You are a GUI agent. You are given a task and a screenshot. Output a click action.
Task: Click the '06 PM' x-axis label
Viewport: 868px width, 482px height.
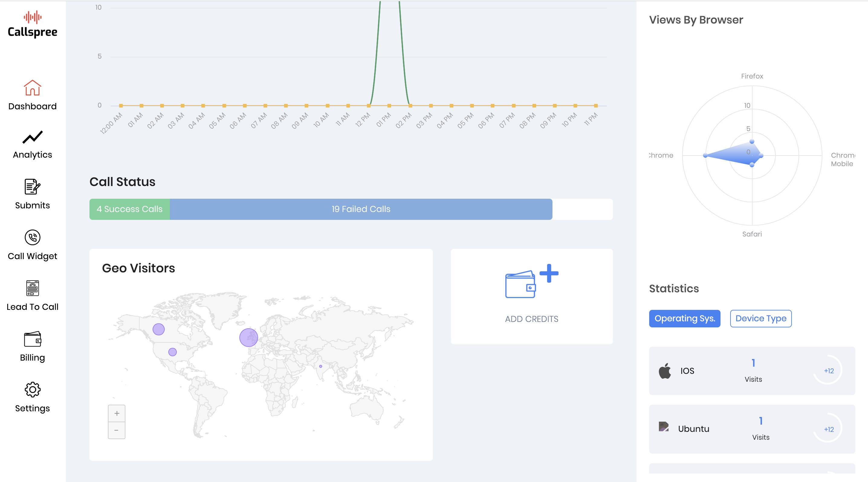pyautogui.click(x=486, y=120)
